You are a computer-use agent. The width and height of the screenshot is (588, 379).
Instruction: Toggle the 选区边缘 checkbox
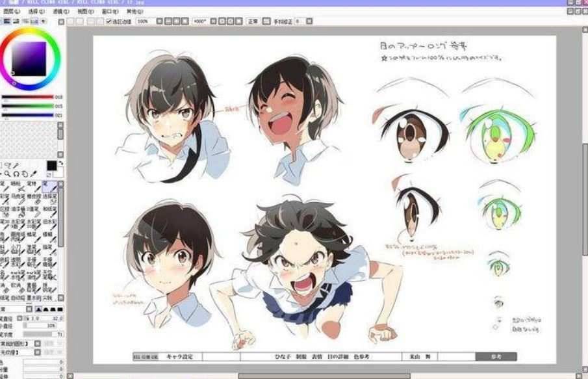[x=109, y=21]
